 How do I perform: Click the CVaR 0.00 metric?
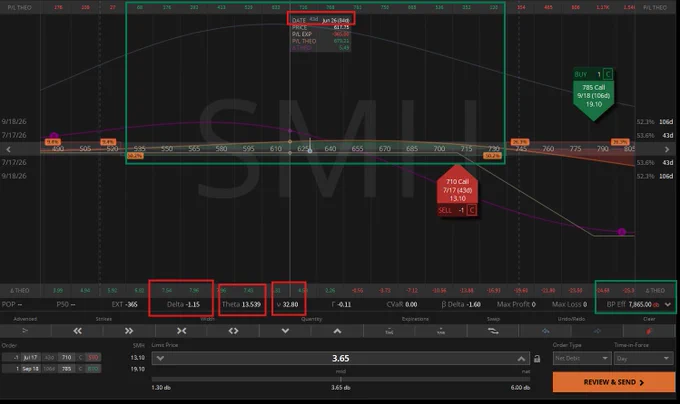pyautogui.click(x=402, y=304)
